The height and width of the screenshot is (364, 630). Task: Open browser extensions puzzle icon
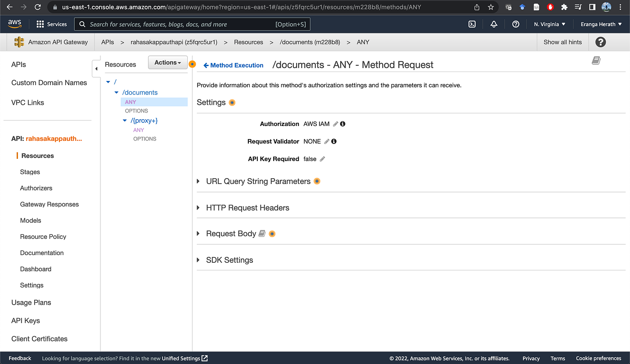564,7
